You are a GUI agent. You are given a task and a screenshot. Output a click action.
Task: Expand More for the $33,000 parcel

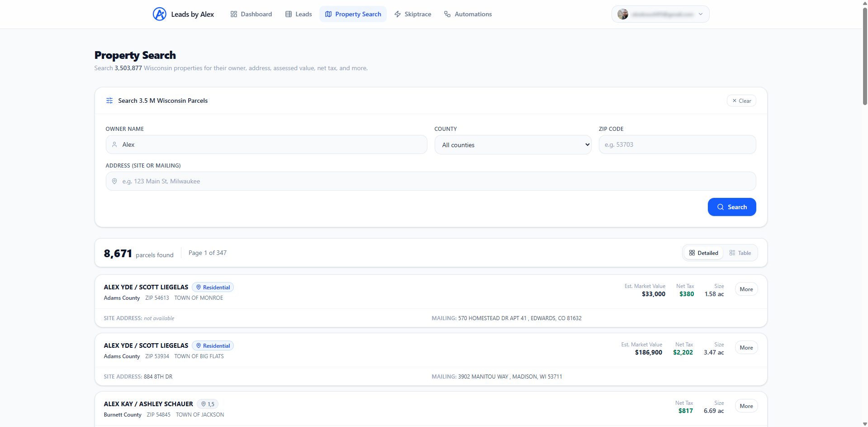click(x=746, y=289)
